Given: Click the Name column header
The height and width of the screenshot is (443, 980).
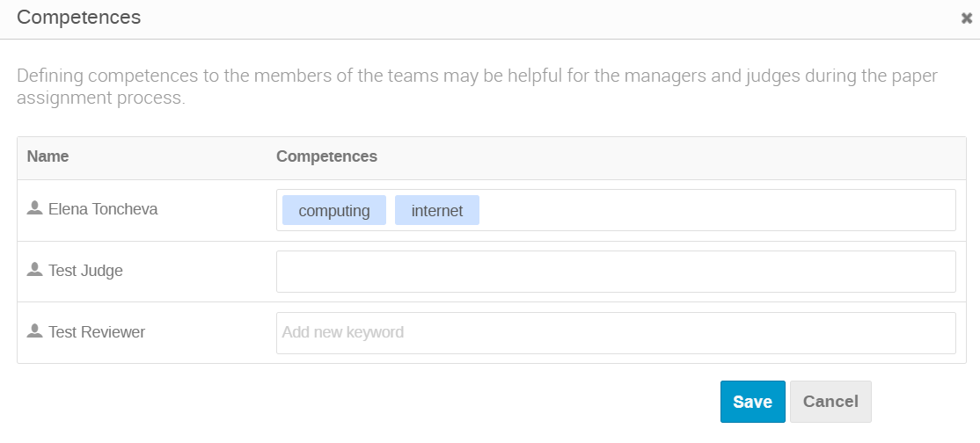Looking at the screenshot, I should pos(48,156).
